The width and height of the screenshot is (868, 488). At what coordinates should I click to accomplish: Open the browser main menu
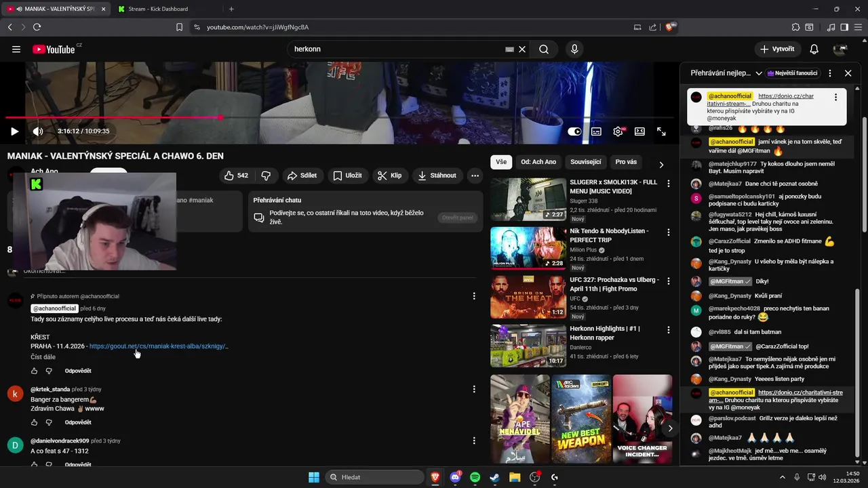click(858, 27)
